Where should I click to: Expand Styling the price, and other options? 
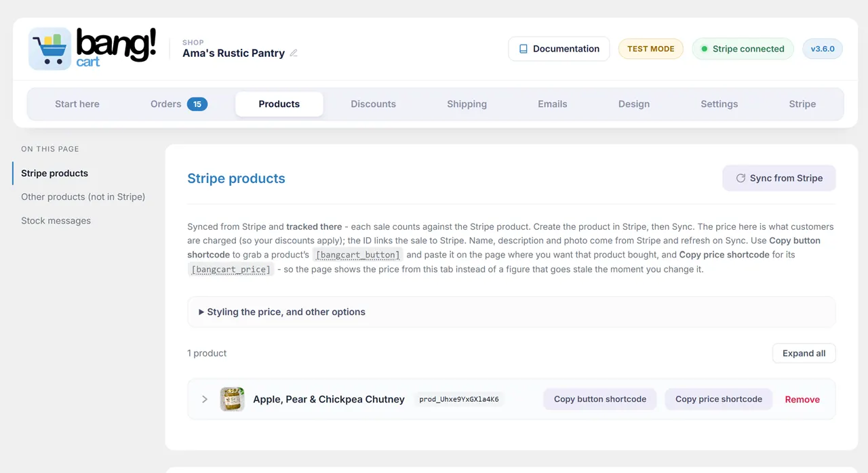511,312
